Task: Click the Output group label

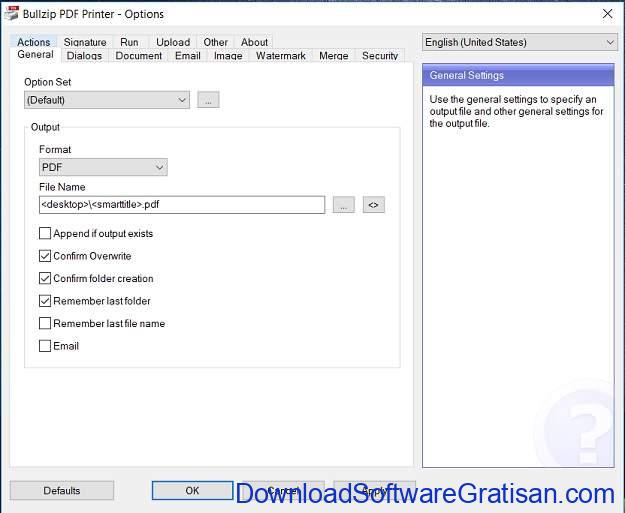Action: pyautogui.click(x=45, y=127)
